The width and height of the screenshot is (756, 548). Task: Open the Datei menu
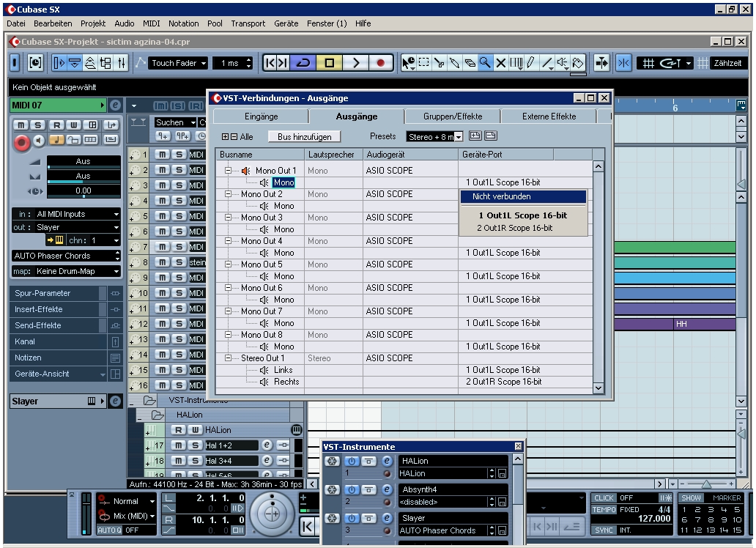16,23
